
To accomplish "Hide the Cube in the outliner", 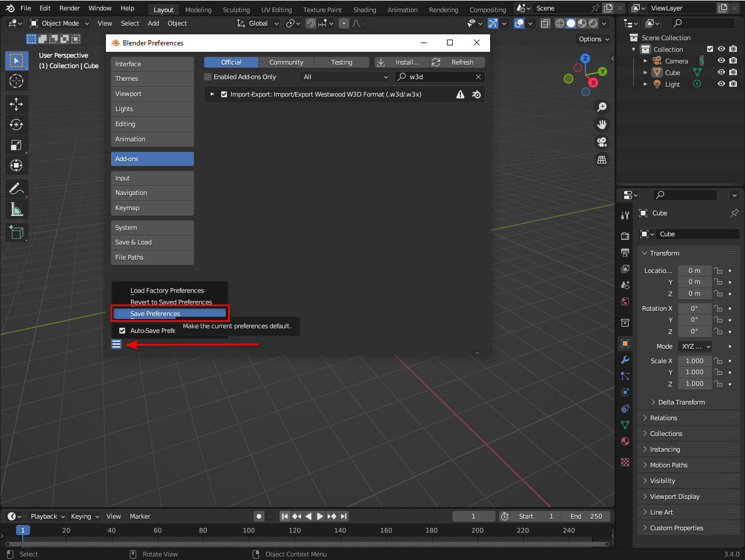I will (x=721, y=72).
